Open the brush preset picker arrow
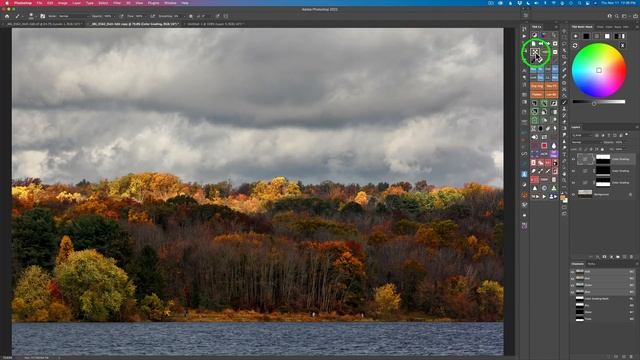 coord(36,16)
